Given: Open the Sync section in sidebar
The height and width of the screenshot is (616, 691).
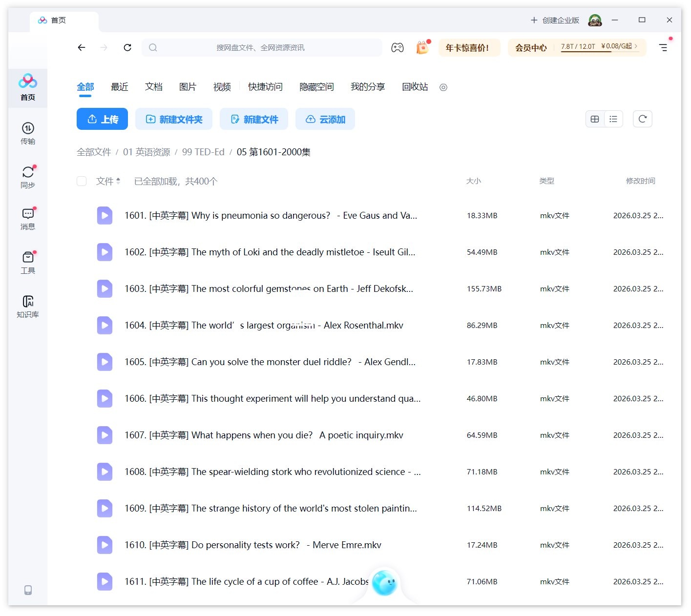Looking at the screenshot, I should click(x=28, y=176).
